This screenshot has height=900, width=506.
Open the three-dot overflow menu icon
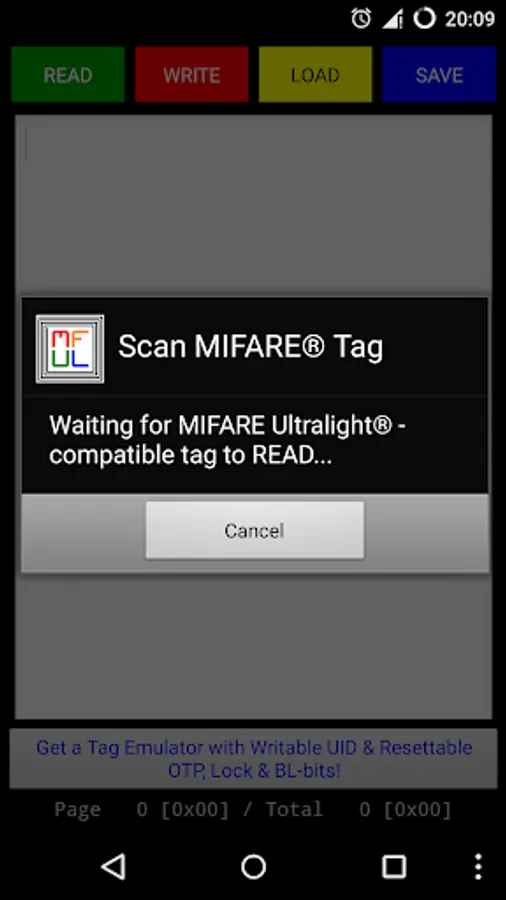tap(478, 866)
